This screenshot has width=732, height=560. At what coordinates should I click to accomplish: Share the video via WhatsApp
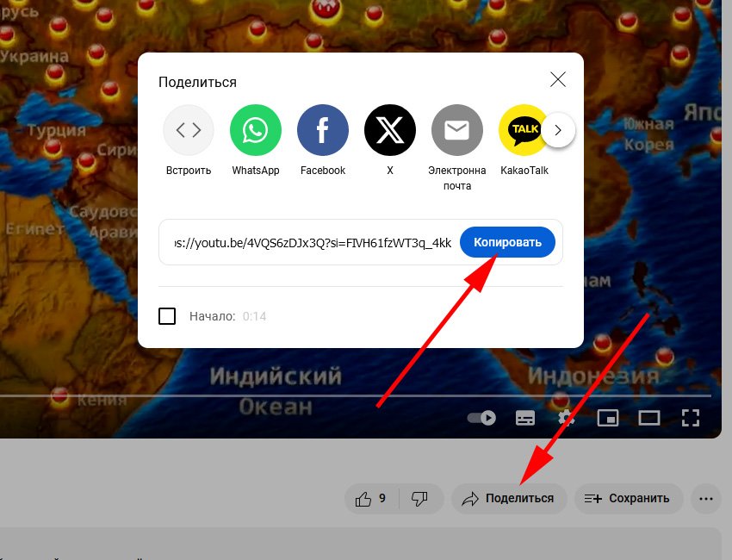[256, 131]
